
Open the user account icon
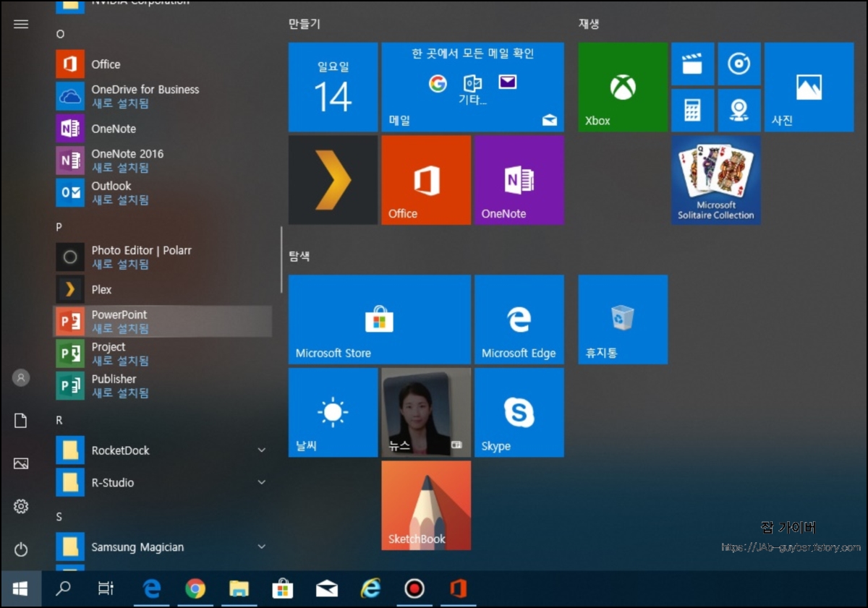[21, 377]
